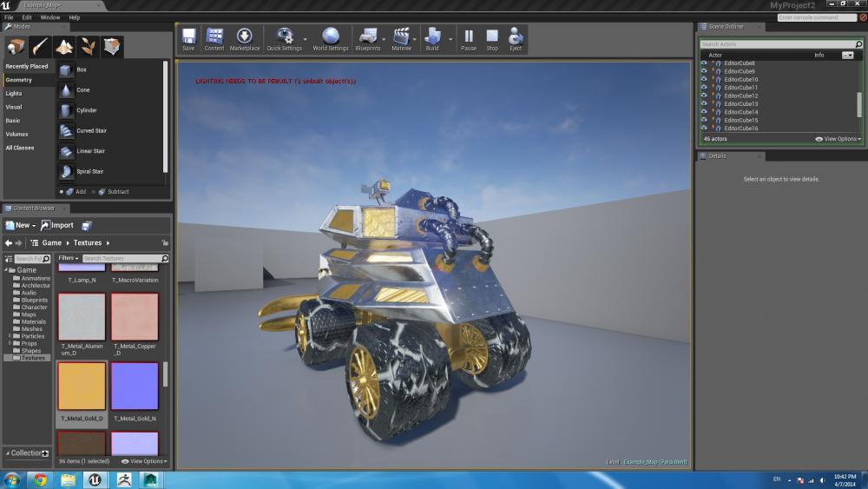Open the Marketplace toolbar icon
The image size is (868, 489).
point(245,39)
